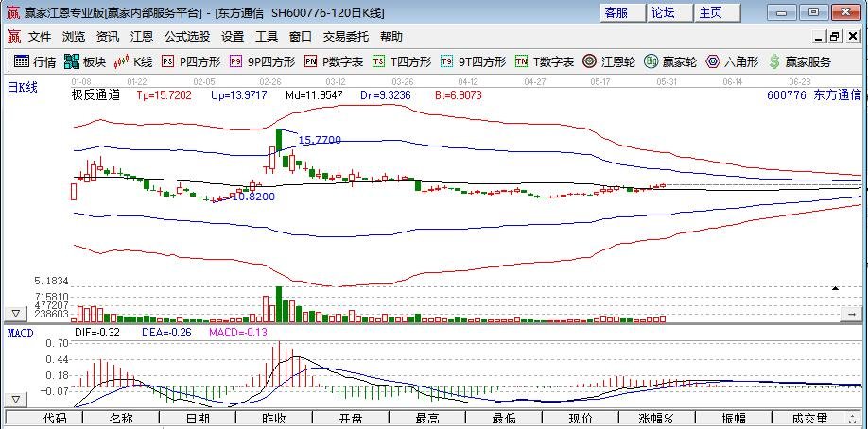868x429 pixels.
Task: Click the 日K线 label
Action: click(x=22, y=87)
